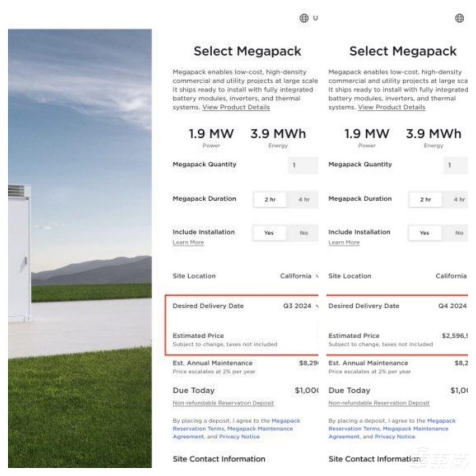Select 2 hr duration in left panel
476x476 pixels.
click(x=270, y=199)
